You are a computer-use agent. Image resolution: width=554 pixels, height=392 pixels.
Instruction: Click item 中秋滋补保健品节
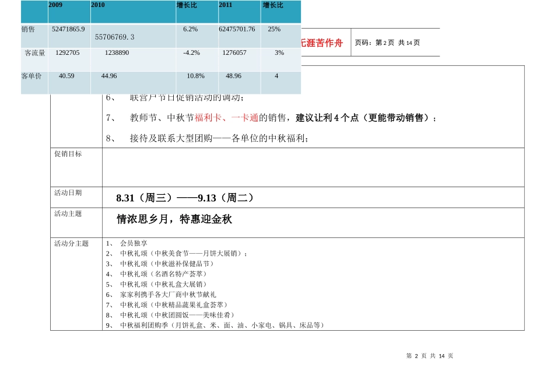pyautogui.click(x=182, y=264)
